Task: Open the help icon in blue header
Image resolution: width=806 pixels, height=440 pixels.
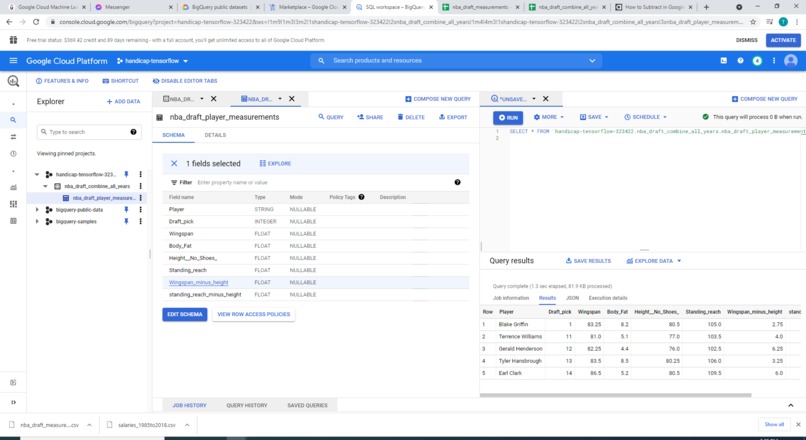Action: [740, 61]
